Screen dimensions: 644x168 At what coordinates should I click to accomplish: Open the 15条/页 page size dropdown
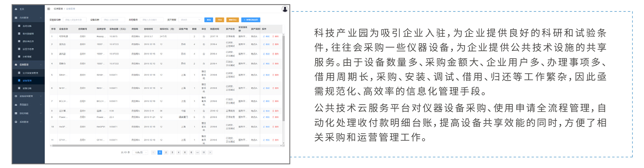click(x=140, y=152)
